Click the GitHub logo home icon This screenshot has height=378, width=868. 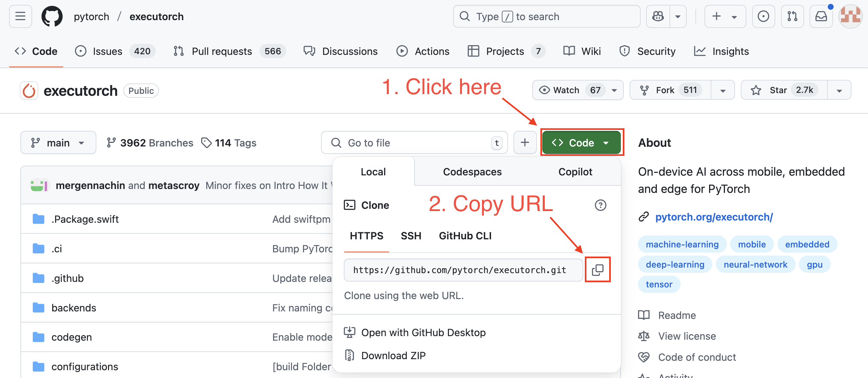pos(52,16)
